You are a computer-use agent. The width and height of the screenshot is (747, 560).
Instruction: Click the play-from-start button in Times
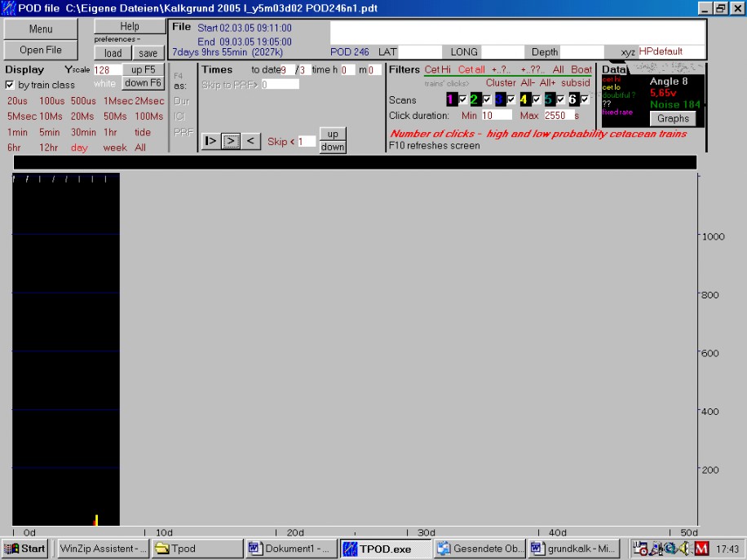pyautogui.click(x=210, y=141)
